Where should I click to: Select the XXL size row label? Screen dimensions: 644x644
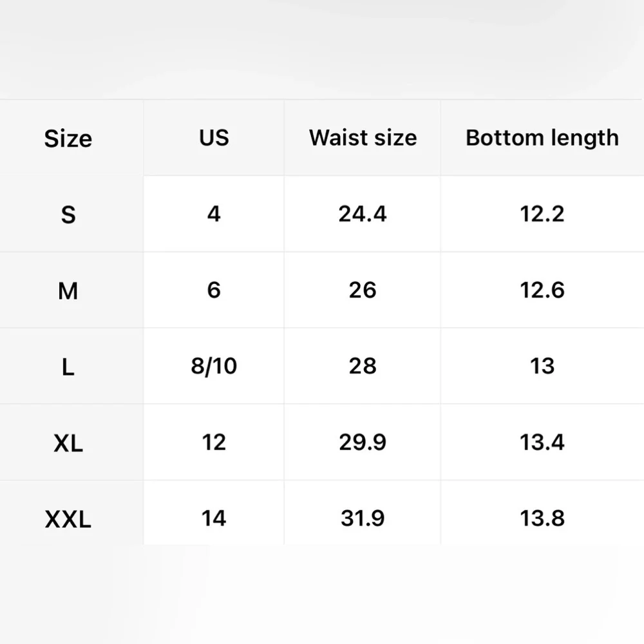coord(68,519)
